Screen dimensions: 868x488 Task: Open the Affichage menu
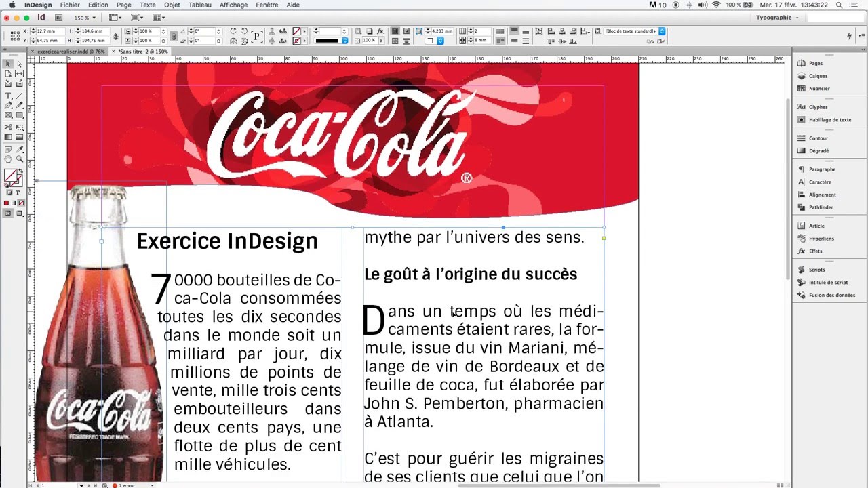click(x=234, y=5)
